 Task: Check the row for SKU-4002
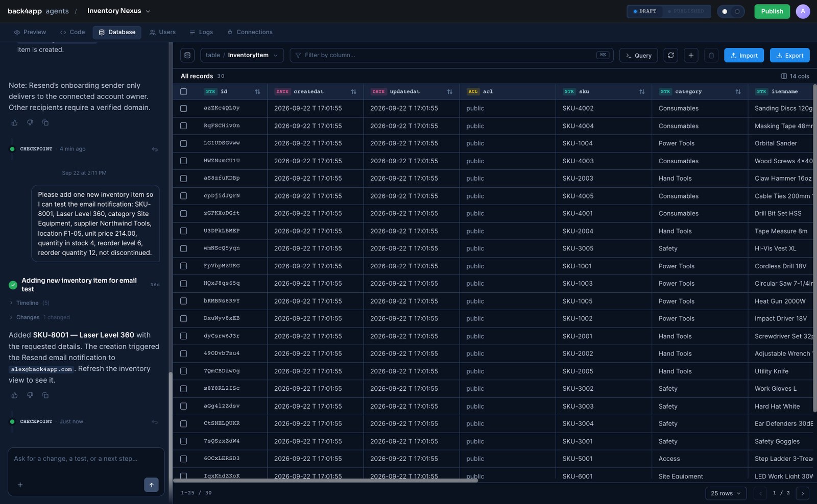click(x=184, y=109)
